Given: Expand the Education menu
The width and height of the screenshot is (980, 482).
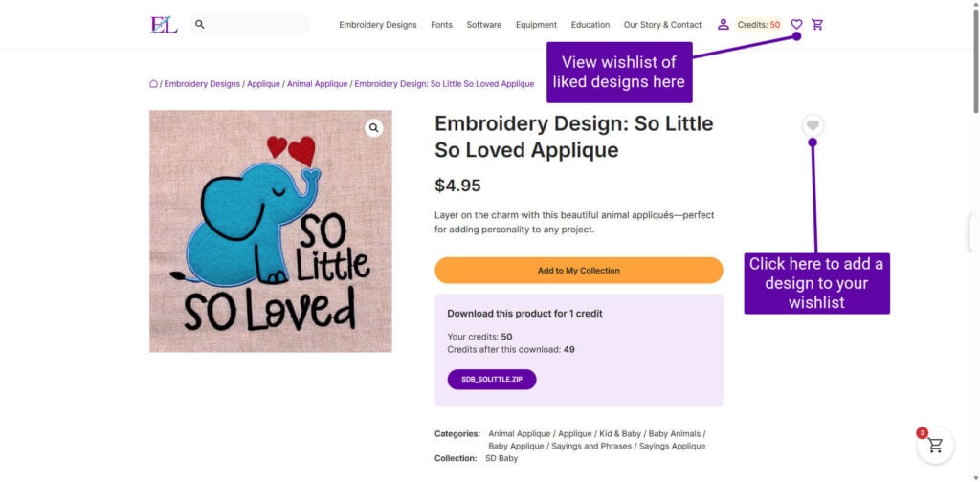Looking at the screenshot, I should pyautogui.click(x=590, y=25).
